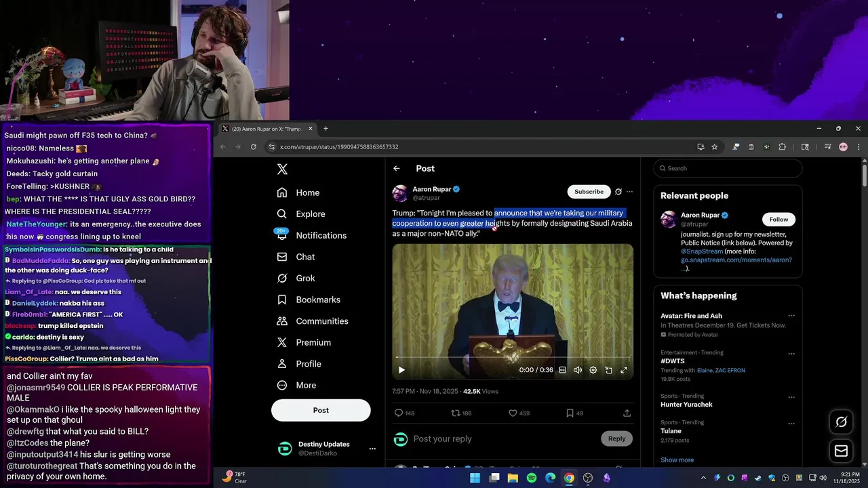The image size is (868, 488).
Task: Bookmark this page with the star icon
Action: pos(714,147)
